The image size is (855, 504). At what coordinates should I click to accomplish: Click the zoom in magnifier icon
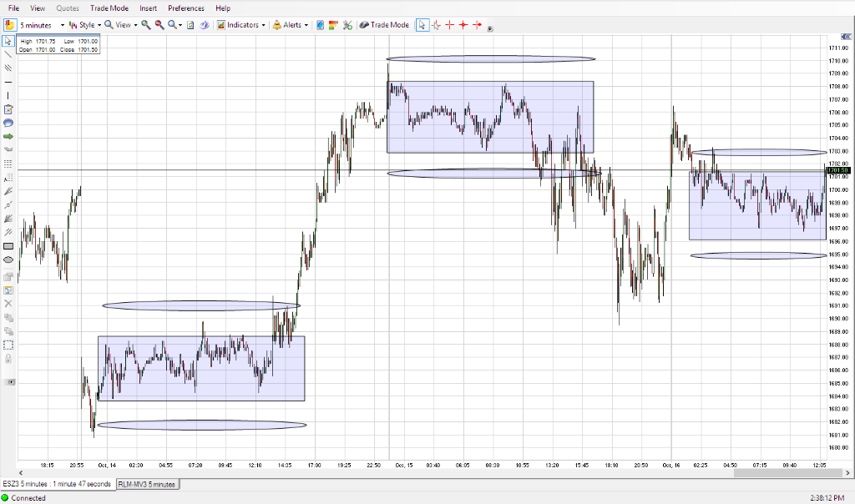145,25
